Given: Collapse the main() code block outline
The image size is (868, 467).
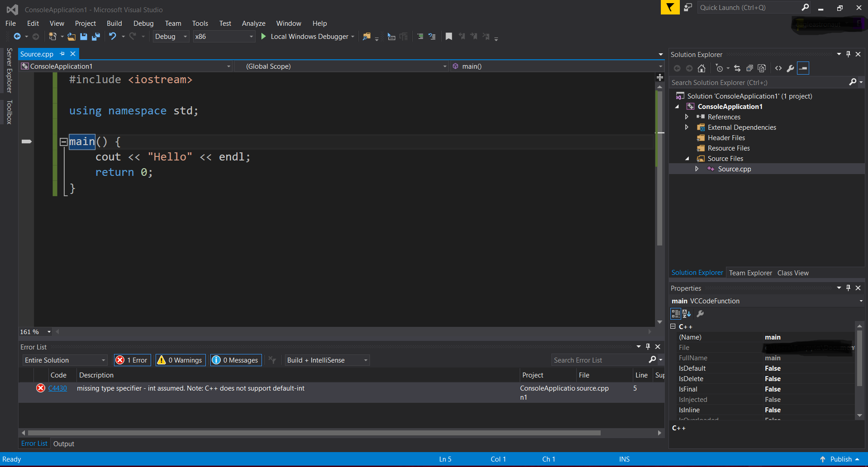Looking at the screenshot, I should pyautogui.click(x=63, y=142).
